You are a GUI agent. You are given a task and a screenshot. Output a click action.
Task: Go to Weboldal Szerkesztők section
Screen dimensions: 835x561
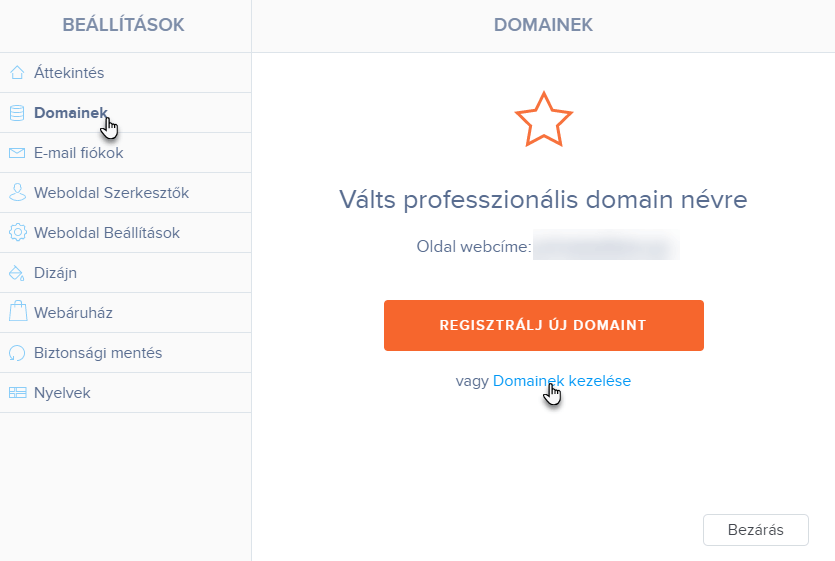coord(126,193)
